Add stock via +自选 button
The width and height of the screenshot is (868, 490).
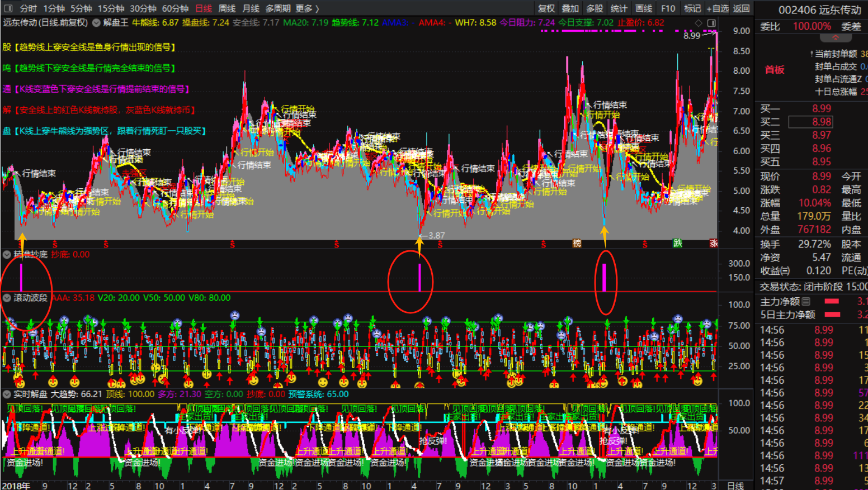[x=717, y=8]
